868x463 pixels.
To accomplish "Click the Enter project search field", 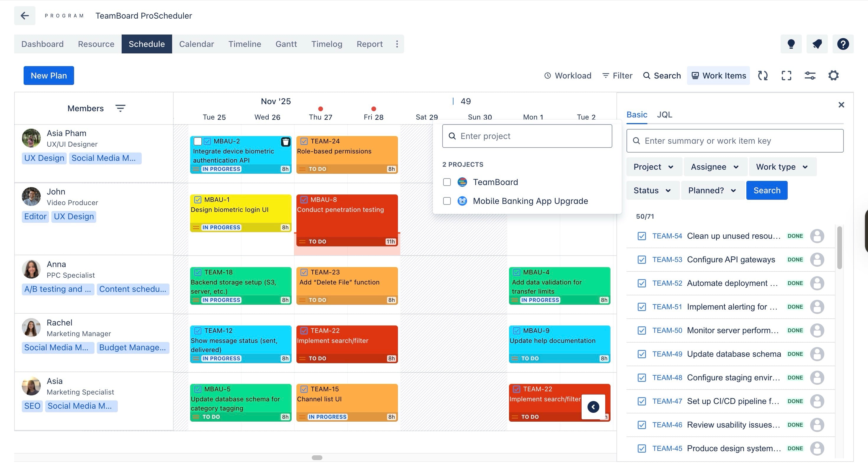I will [x=527, y=136].
